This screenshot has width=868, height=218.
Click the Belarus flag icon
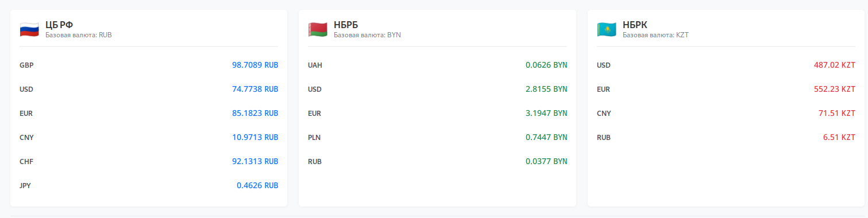coord(318,29)
